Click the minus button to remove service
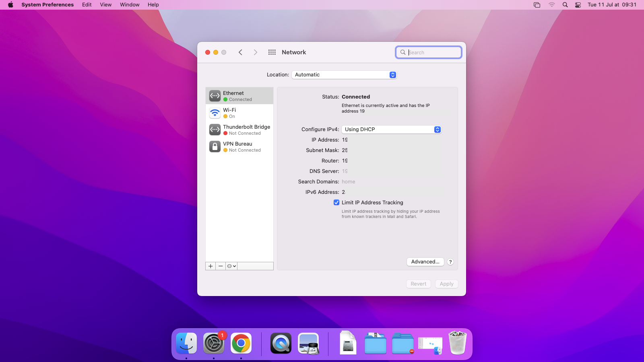This screenshot has width=644, height=362. pyautogui.click(x=221, y=266)
